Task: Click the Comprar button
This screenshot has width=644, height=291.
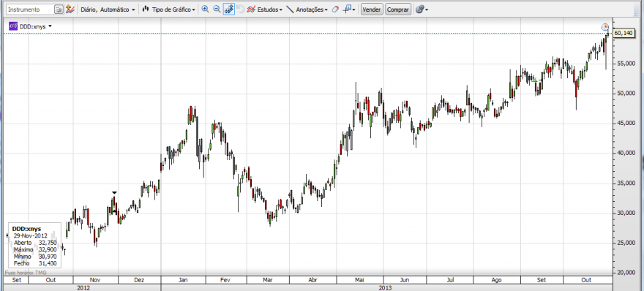Action: (398, 9)
